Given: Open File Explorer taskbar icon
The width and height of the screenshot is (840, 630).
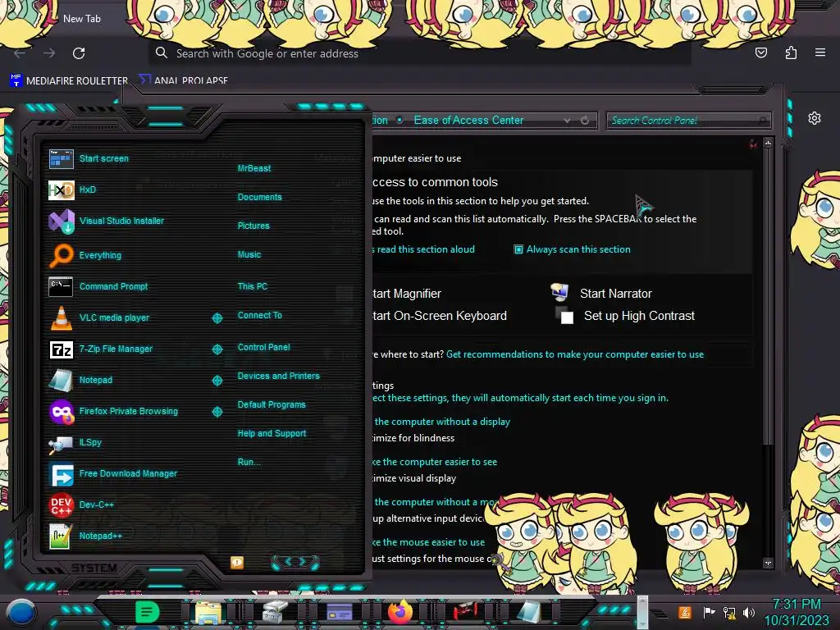Looking at the screenshot, I should pos(209,612).
